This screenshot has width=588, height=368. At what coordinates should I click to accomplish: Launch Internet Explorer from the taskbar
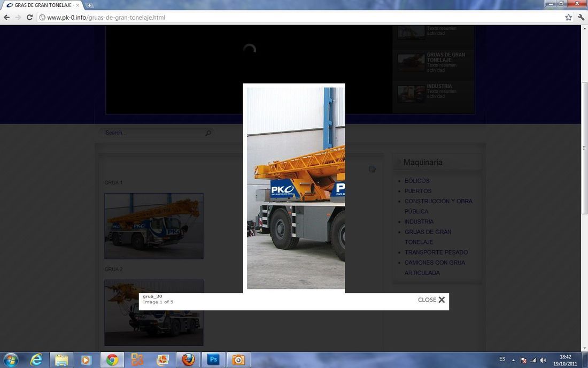pos(36,360)
